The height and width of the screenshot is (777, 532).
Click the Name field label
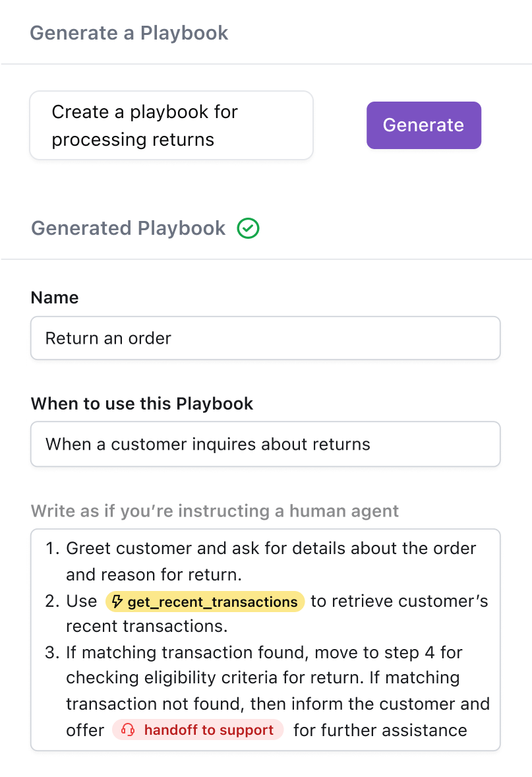(55, 297)
